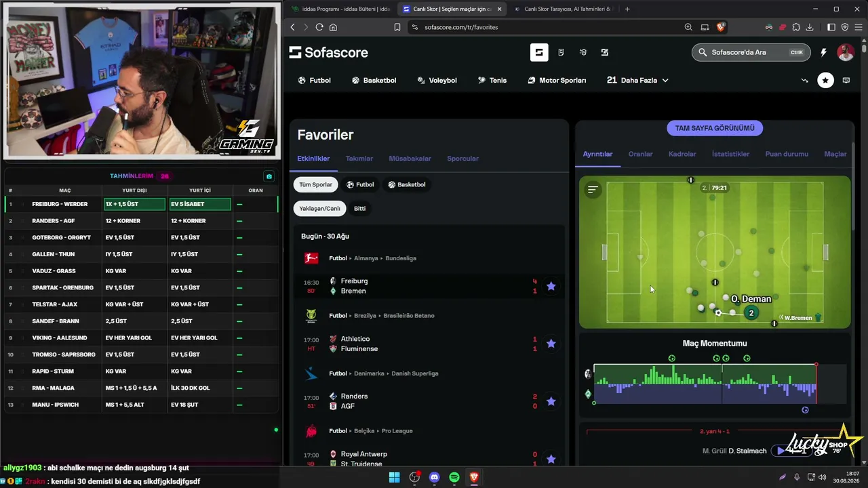Open Spotify from the taskbar
Screen dimensions: 868x488
454,477
